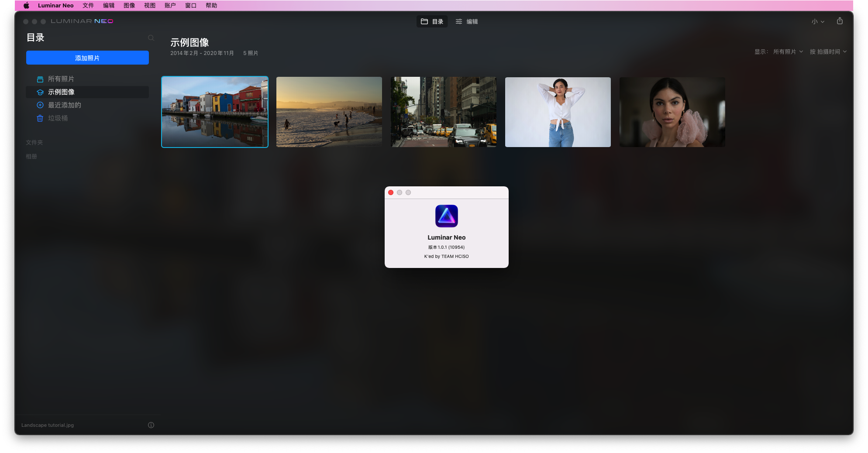Click the Luminar Neo app icon in About dialog
Screen dimensions: 868x453
tap(446, 216)
